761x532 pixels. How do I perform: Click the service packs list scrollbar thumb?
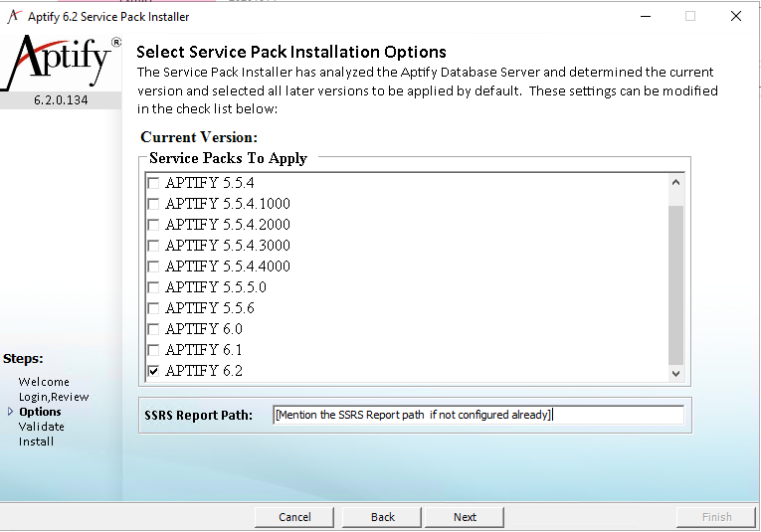[675, 285]
